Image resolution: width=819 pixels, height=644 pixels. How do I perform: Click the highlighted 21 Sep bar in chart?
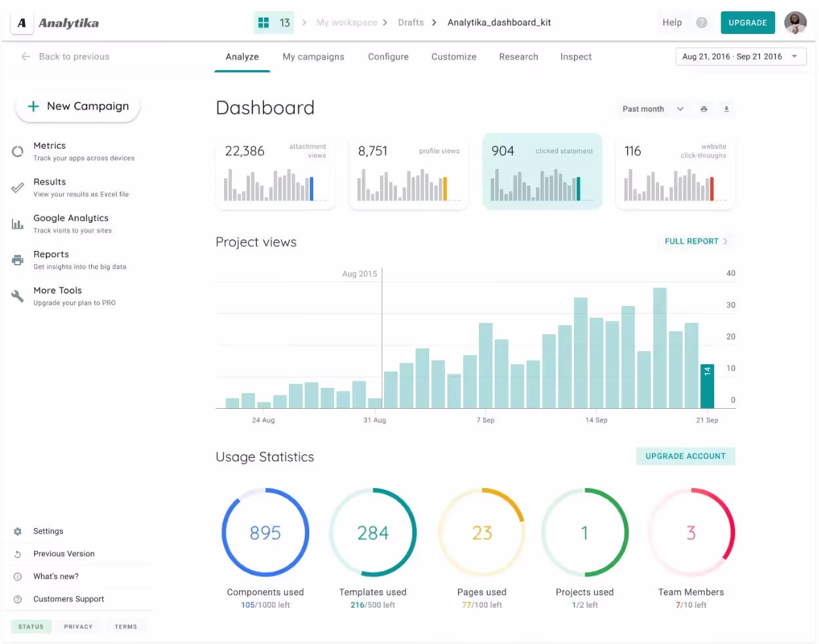[707, 387]
